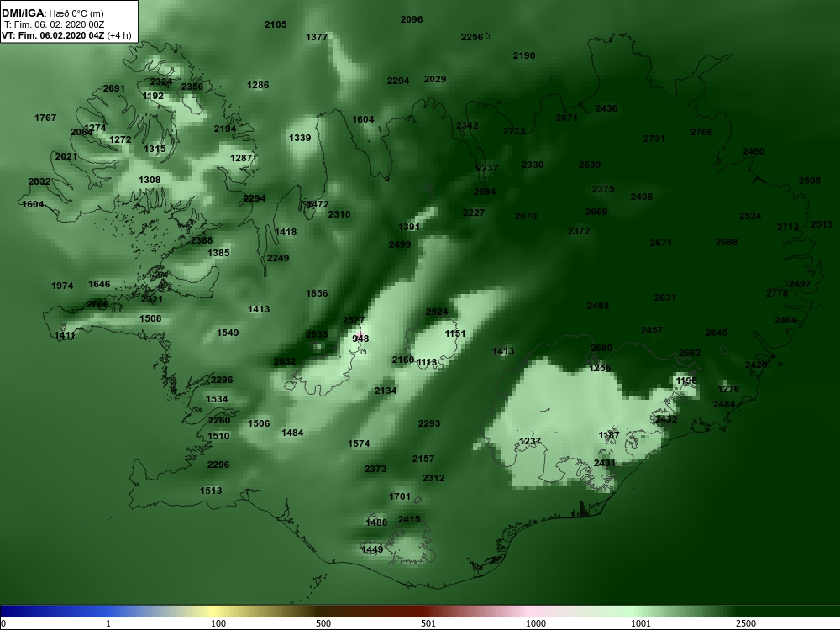Select the IT Fim. 06. 02. 2020 00Z line
This screenshot has height=630, width=840.
point(53,24)
